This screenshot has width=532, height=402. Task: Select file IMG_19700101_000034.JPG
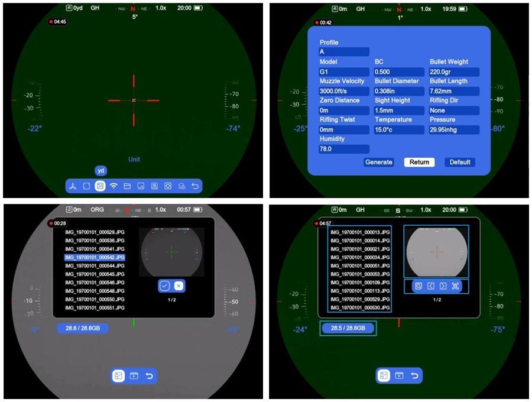(x=360, y=258)
